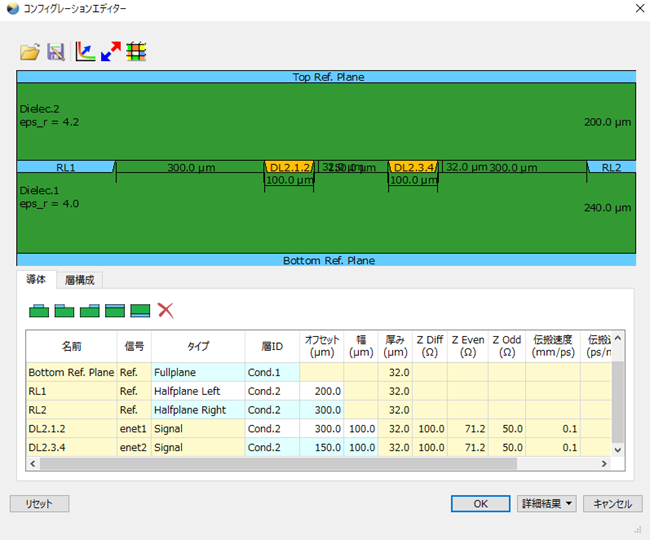The width and height of the screenshot is (650, 540).
Task: Click Top Ref. Plane in the diagram
Action: pos(326,77)
